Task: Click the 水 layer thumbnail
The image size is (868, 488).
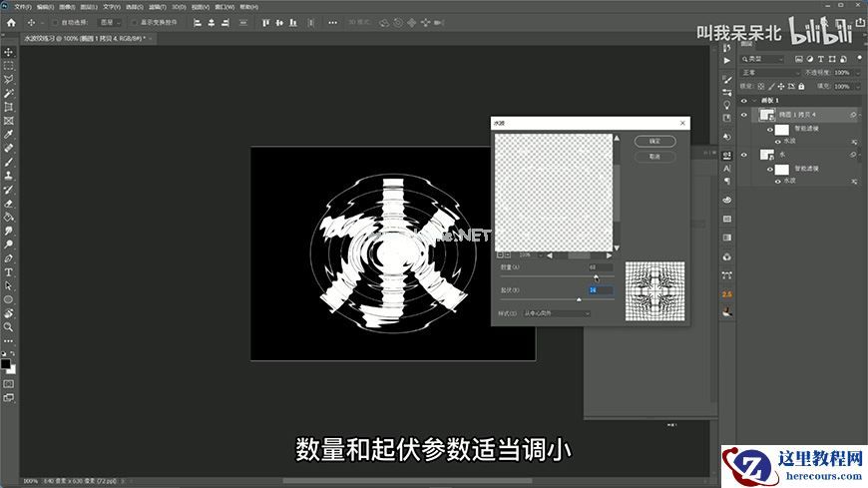Action: click(766, 155)
